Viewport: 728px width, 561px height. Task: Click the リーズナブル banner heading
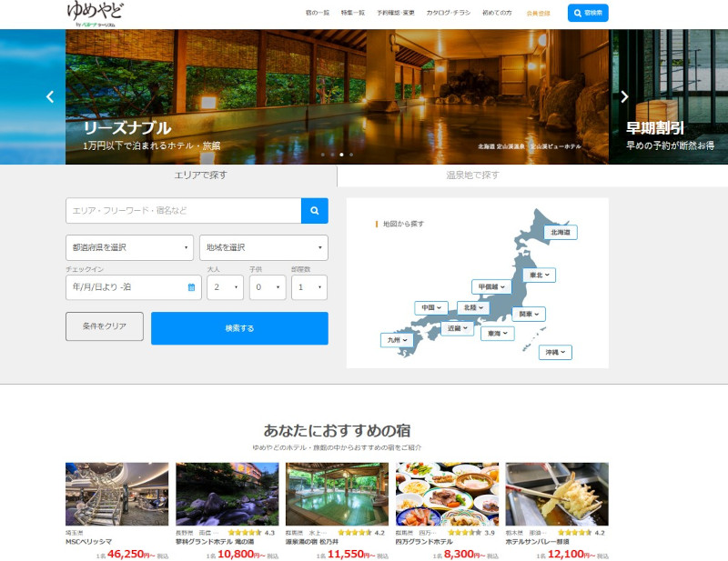click(x=127, y=127)
